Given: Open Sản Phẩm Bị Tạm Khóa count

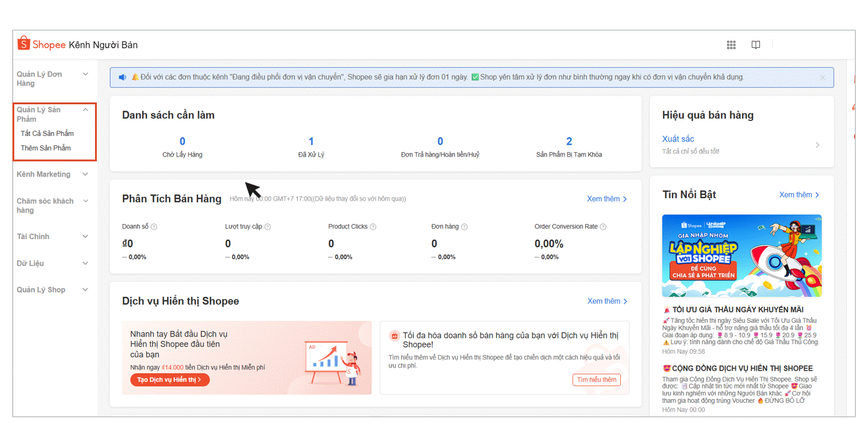Looking at the screenshot, I should [569, 142].
